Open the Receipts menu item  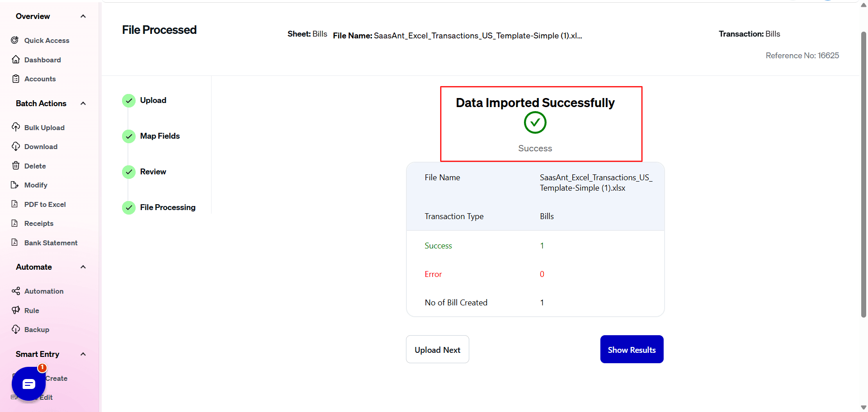[39, 223]
